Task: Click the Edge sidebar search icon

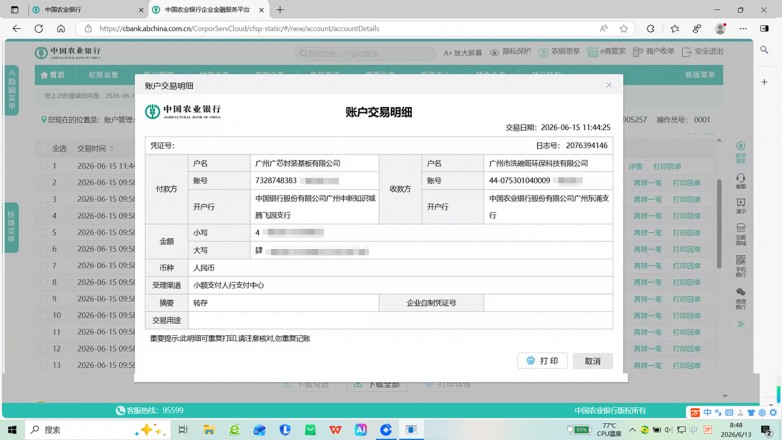Action: click(x=764, y=49)
